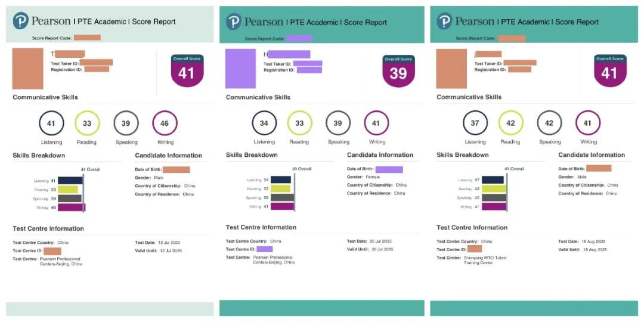644x322 pixels.
Task: Click Valid Until '20 Jul 2025'
Action: point(382,249)
